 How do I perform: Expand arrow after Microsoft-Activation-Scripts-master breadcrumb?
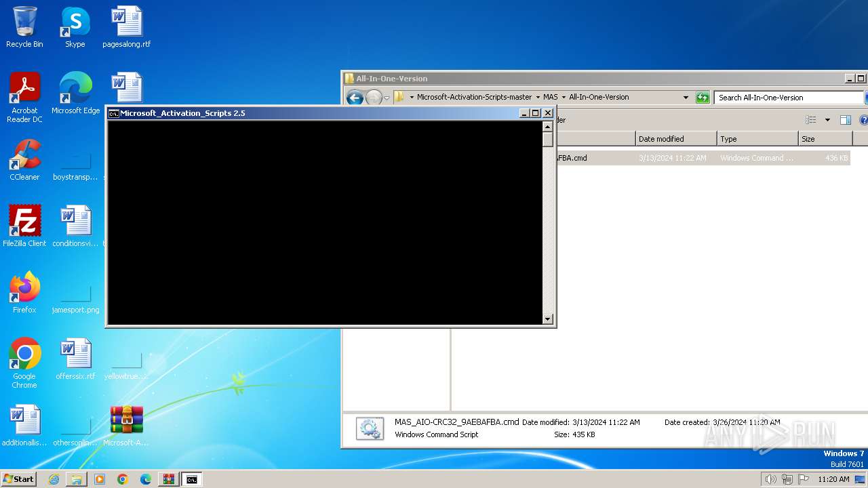point(538,97)
